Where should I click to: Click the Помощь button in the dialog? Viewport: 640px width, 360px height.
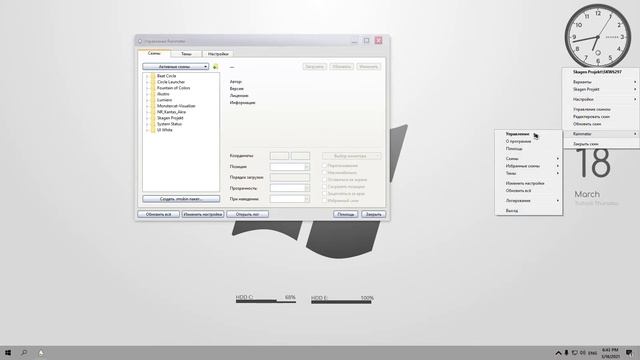point(346,214)
